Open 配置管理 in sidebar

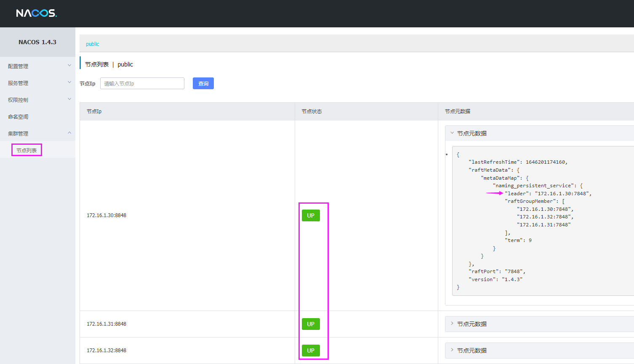click(x=18, y=66)
